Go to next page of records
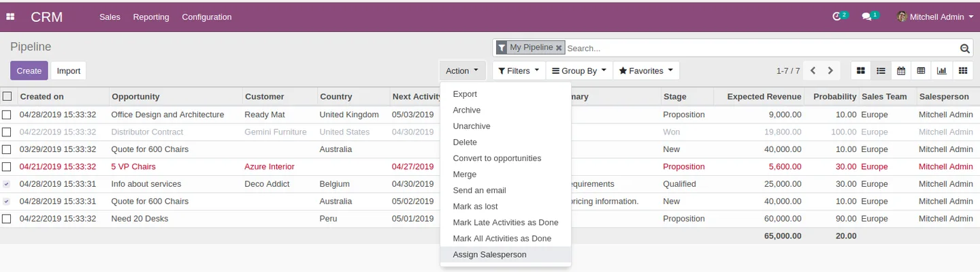The width and height of the screenshot is (980, 272). [830, 71]
